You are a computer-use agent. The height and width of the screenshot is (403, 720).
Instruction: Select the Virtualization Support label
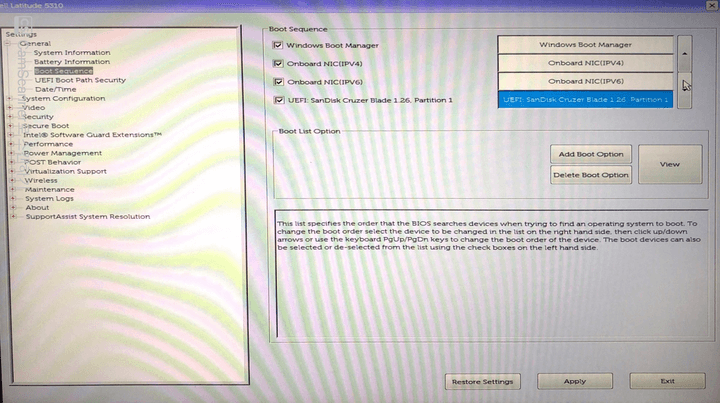(x=66, y=171)
